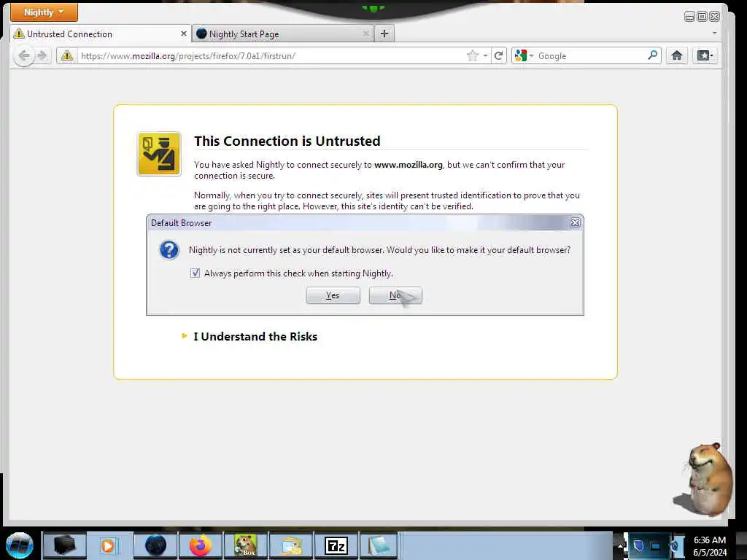Go back with the back arrow
This screenshot has width=747, height=560.
tap(23, 55)
